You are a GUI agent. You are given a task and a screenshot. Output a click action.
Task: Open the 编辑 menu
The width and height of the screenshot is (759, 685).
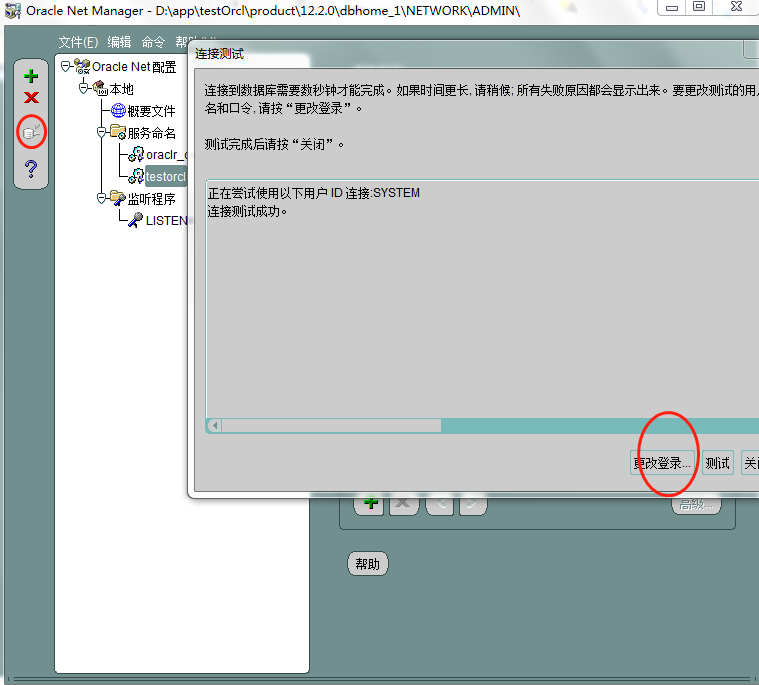119,42
